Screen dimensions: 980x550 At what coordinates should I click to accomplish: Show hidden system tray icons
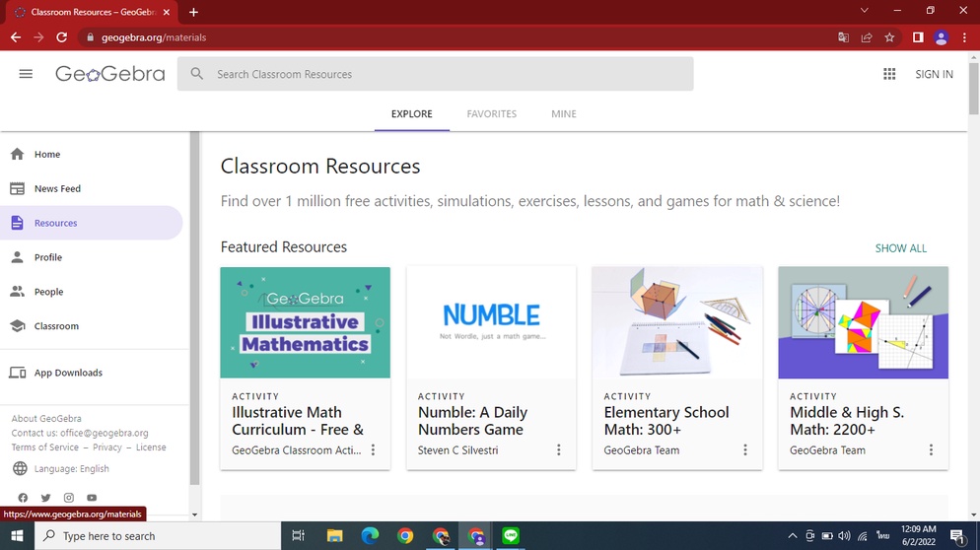coord(792,535)
